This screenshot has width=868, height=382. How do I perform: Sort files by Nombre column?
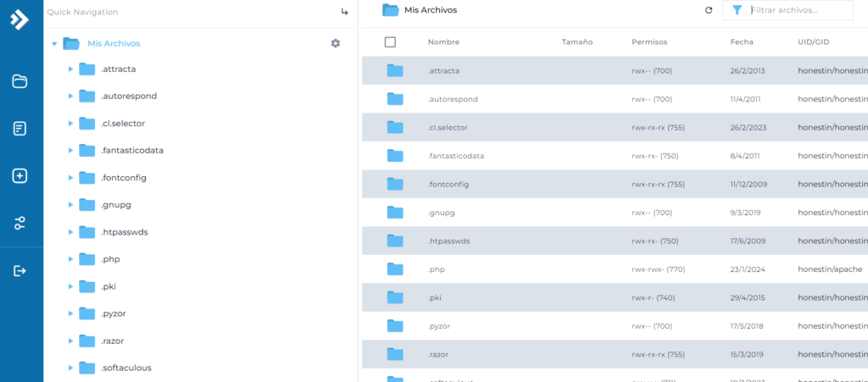(443, 42)
